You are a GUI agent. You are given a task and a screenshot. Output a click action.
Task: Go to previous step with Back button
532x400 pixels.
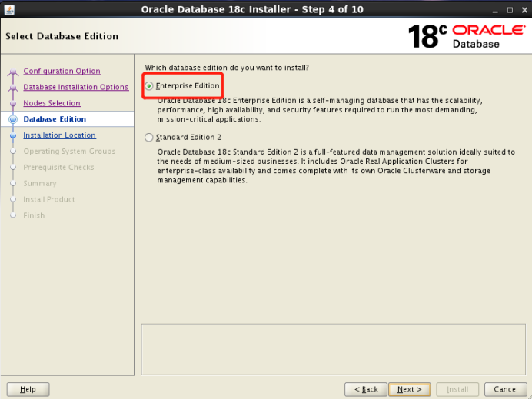(366, 389)
